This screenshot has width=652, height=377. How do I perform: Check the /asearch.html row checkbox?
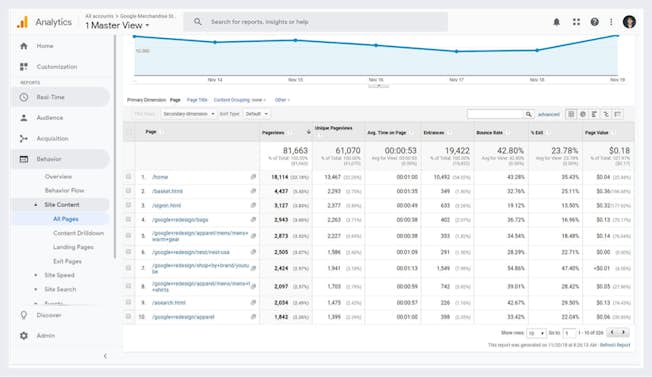point(128,303)
